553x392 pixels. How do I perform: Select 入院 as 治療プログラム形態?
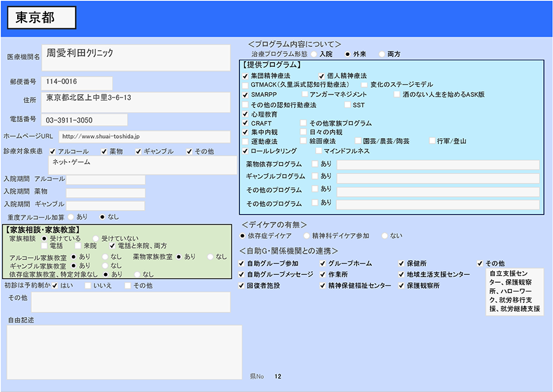click(x=314, y=54)
